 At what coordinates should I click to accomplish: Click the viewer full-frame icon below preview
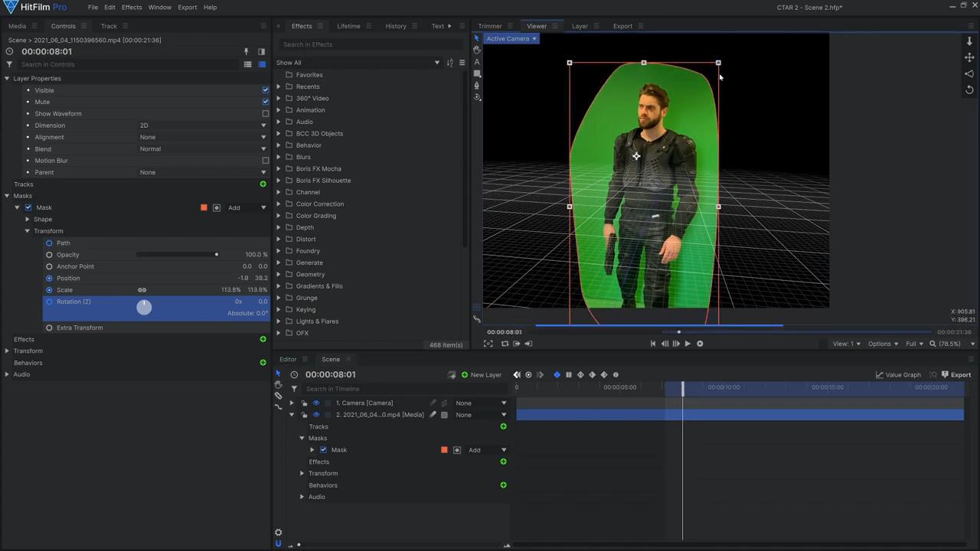click(x=488, y=344)
